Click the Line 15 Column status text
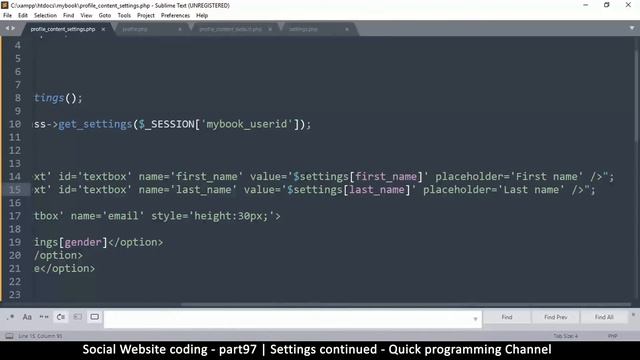The height and width of the screenshot is (360, 640). point(40,336)
